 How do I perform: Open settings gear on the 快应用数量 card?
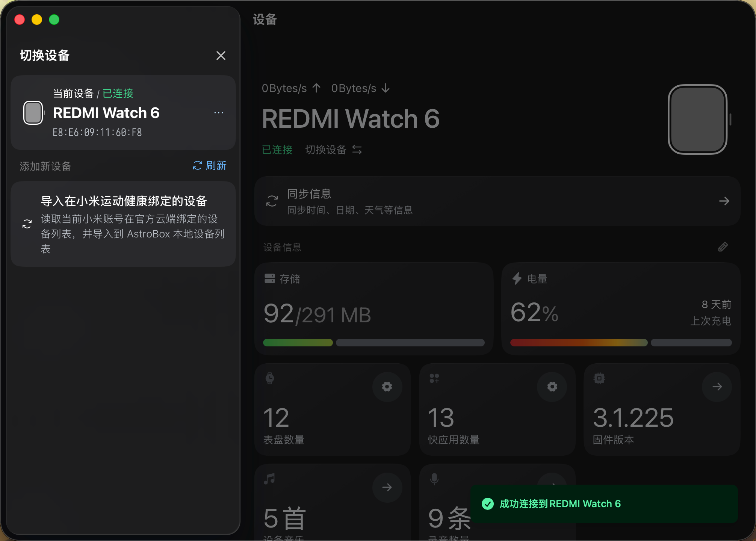tap(552, 387)
